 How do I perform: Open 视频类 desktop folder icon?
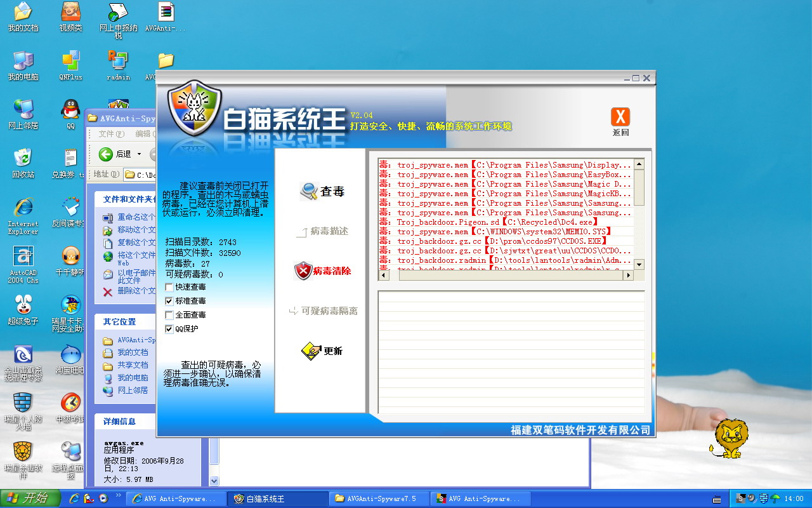click(70, 17)
